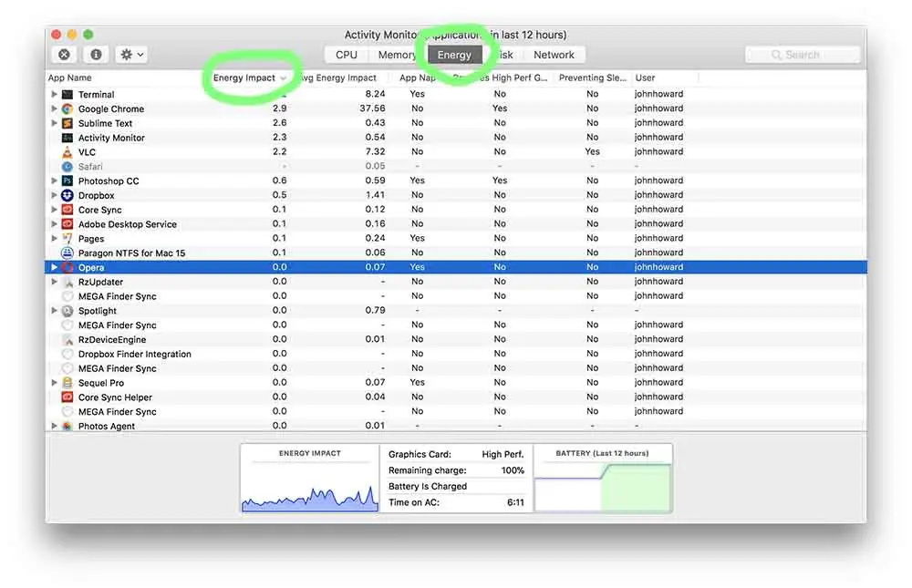Select the Energy tab
The width and height of the screenshot is (912, 588).
click(x=454, y=55)
